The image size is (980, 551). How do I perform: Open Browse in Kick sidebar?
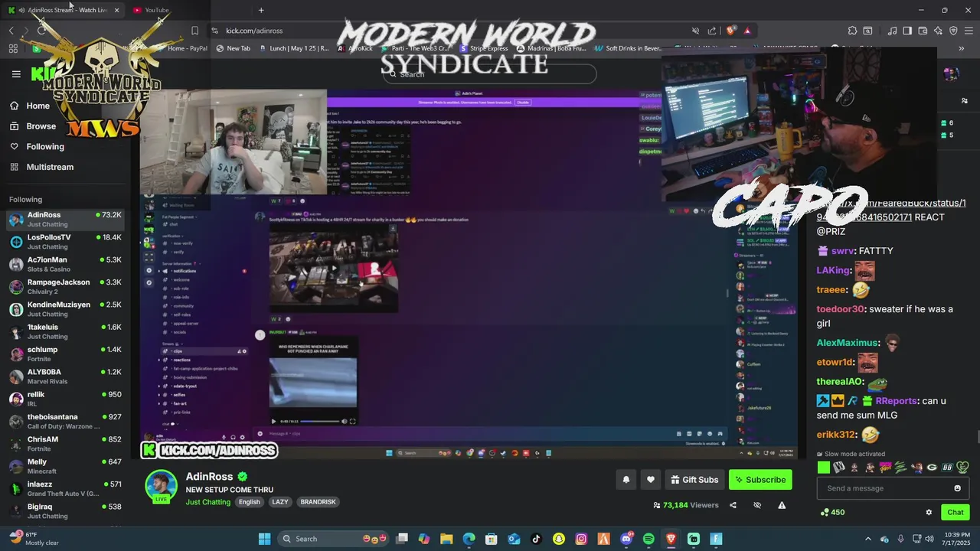33,126
